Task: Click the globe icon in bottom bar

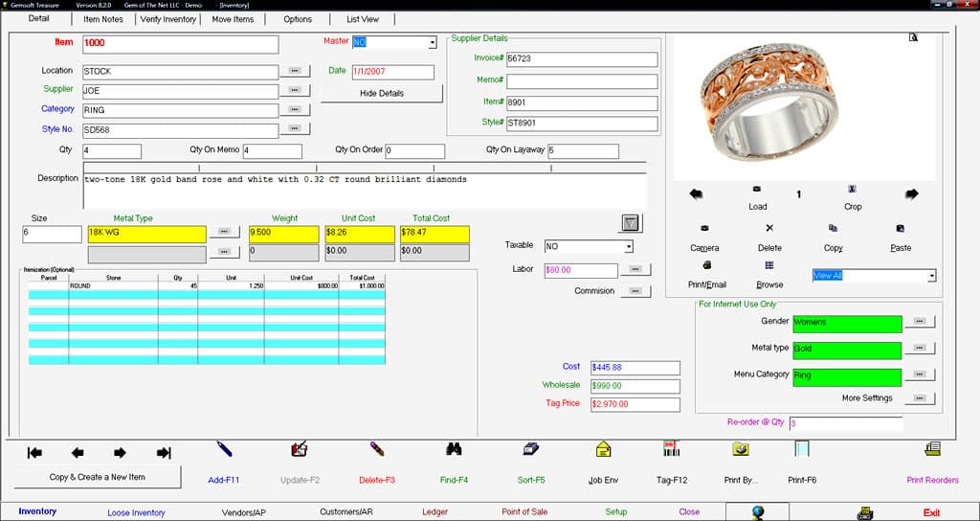Action: [759, 512]
